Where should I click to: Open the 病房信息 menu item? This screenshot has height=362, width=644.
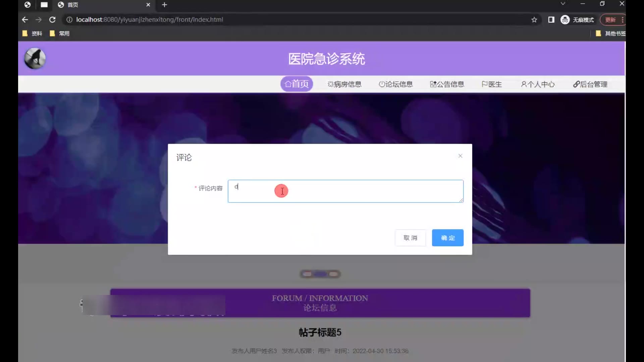pyautogui.click(x=344, y=84)
